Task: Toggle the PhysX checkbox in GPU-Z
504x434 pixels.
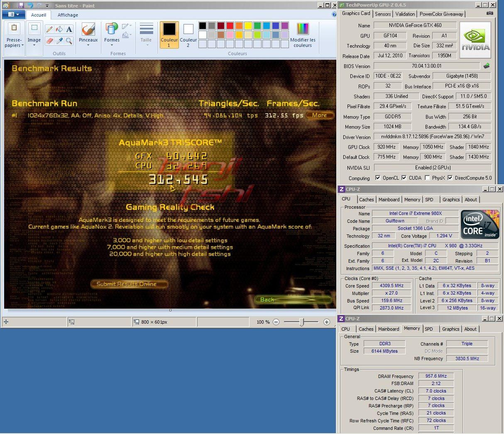Action: (x=427, y=178)
